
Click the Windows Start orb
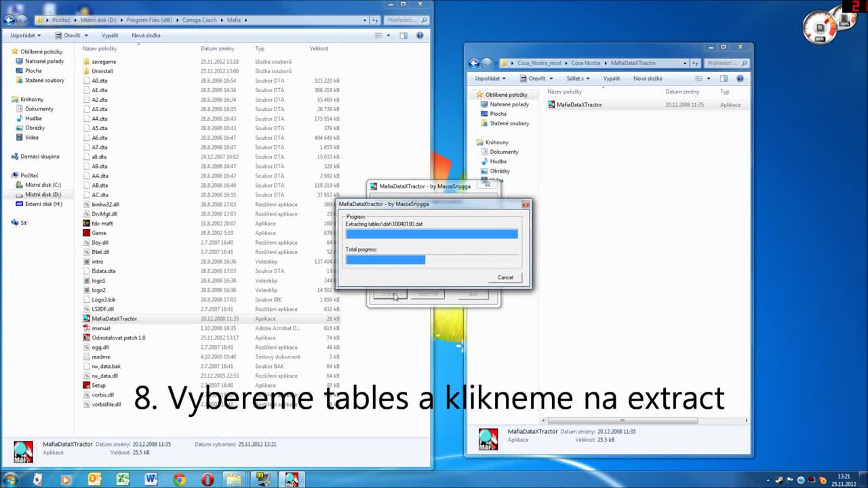pos(10,480)
